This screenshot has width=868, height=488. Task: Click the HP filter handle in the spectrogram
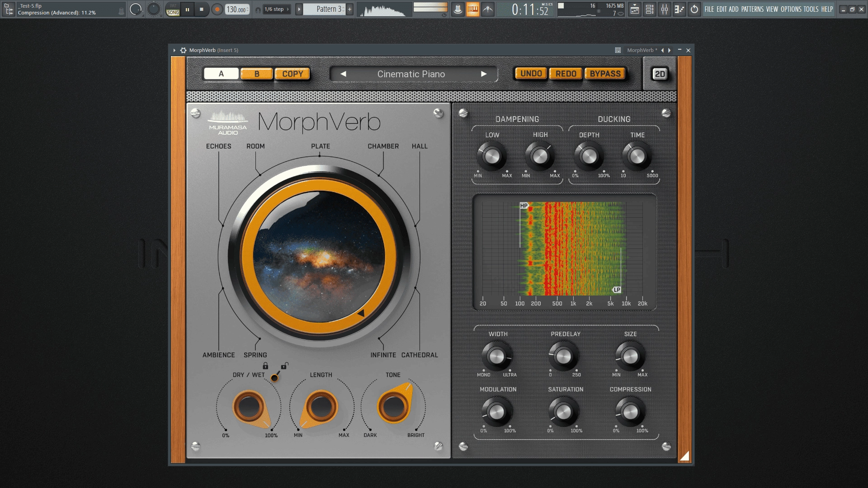click(524, 206)
